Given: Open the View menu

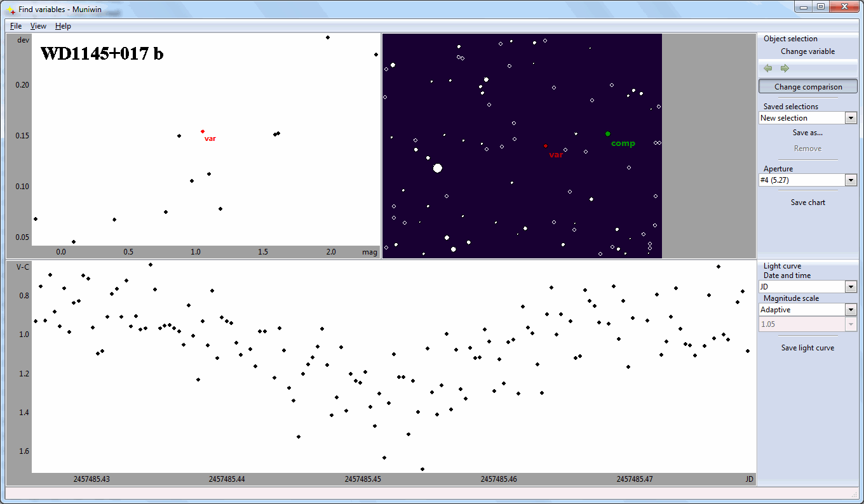Looking at the screenshot, I should click(x=38, y=26).
